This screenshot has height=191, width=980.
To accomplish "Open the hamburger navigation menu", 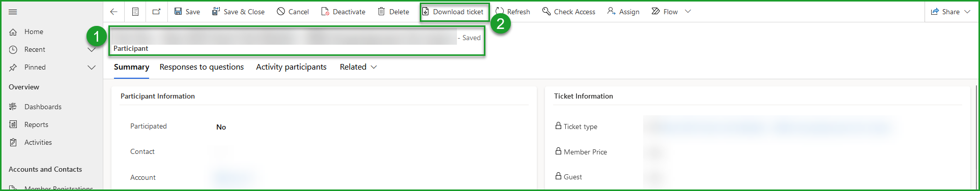I will pos(13,12).
